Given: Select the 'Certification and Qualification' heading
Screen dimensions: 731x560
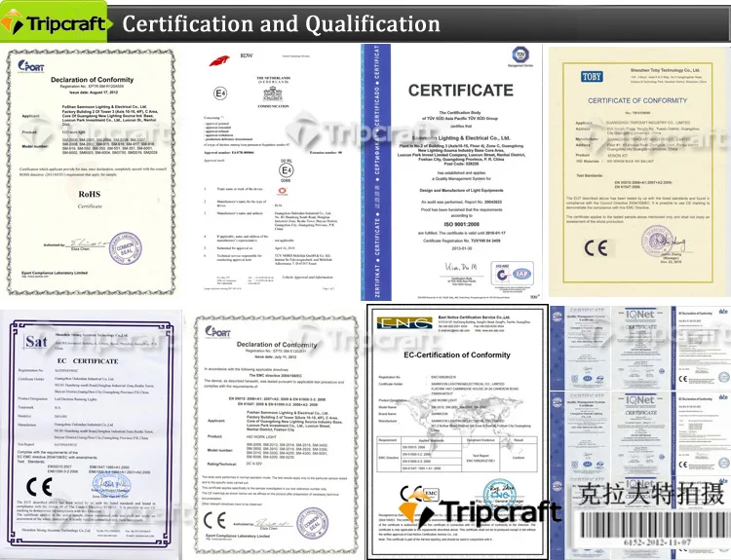Looking at the screenshot, I should [x=281, y=23].
